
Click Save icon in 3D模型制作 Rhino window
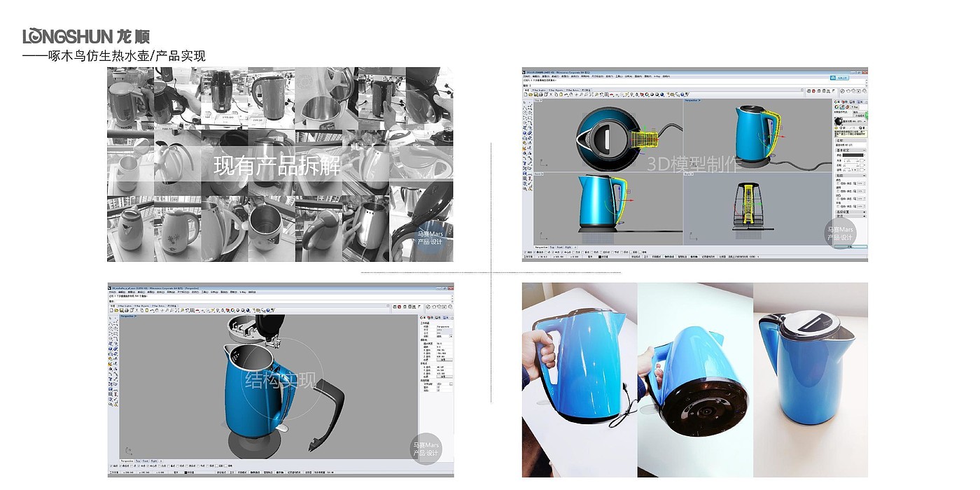click(x=535, y=94)
